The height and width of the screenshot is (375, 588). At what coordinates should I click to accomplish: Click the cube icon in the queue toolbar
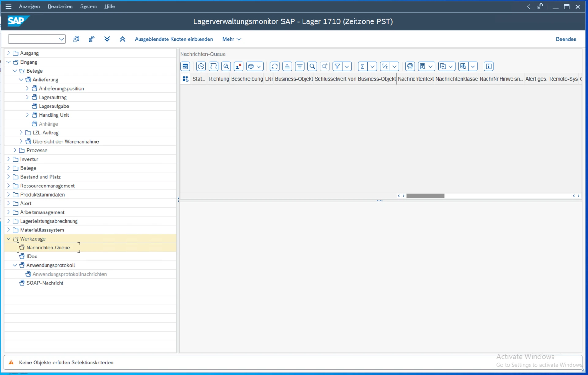251,66
